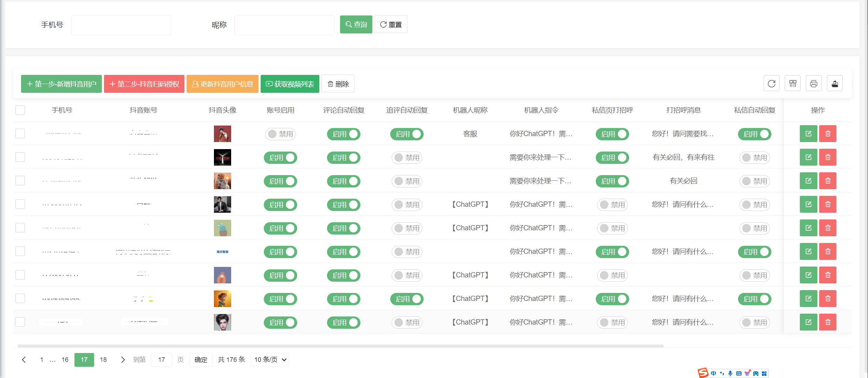Focus the 手机号 search input field
The image size is (868, 378).
click(121, 25)
